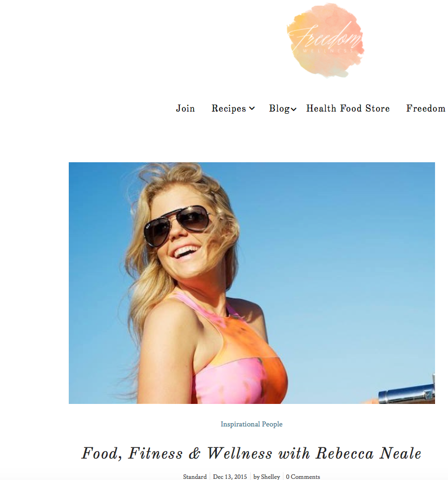This screenshot has width=448, height=480.
Task: Click the Dec 13, 2015 post date
Action: tap(230, 477)
